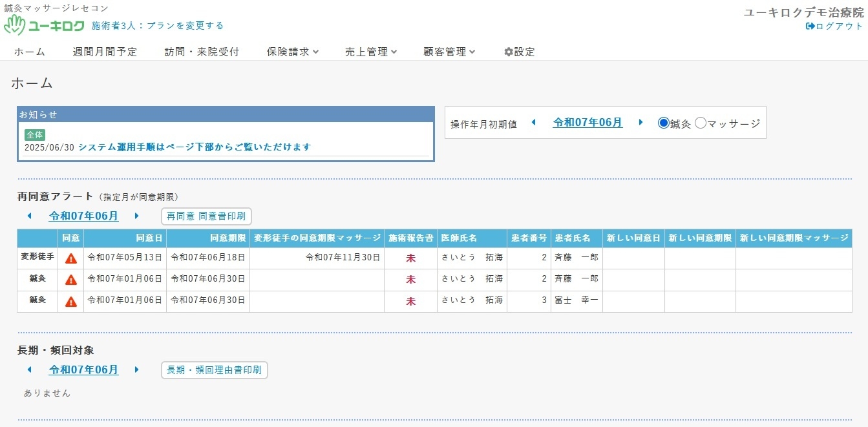The height and width of the screenshot is (427, 868).
Task: Open the プランを変更する link
Action: (185, 26)
